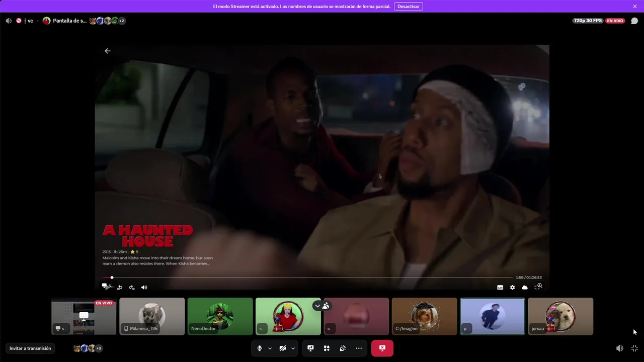Viewport: 644px width, 362px height.
Task: Open the soundboard icon
Action: [343, 348]
